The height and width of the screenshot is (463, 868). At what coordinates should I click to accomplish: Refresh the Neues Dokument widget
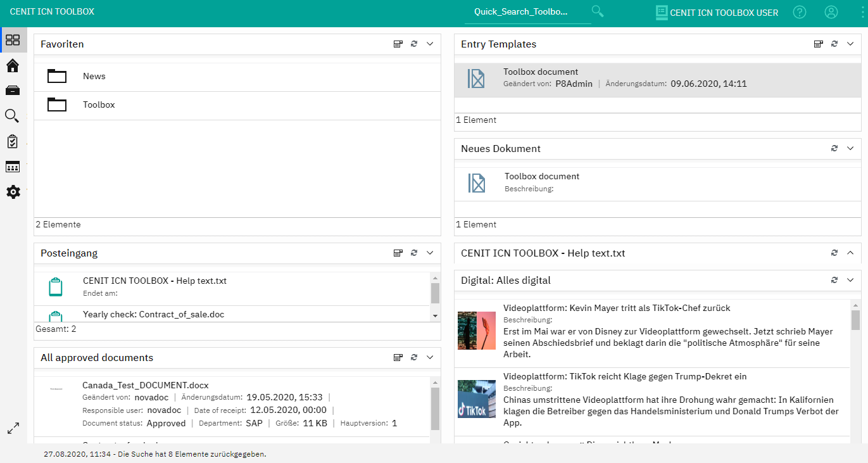point(834,148)
